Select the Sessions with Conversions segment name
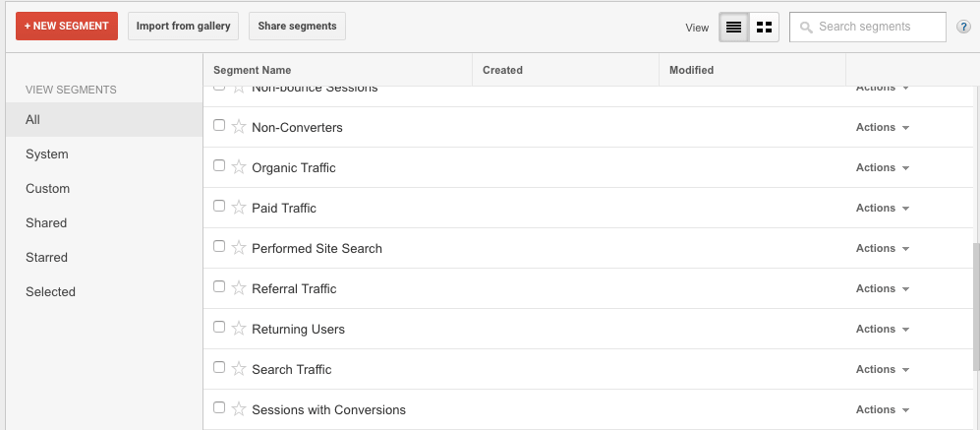Image resolution: width=980 pixels, height=430 pixels. tap(328, 410)
